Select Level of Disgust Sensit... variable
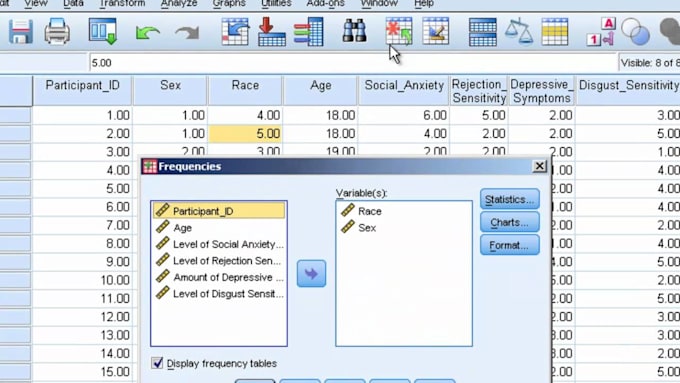680x383 pixels. click(x=219, y=294)
